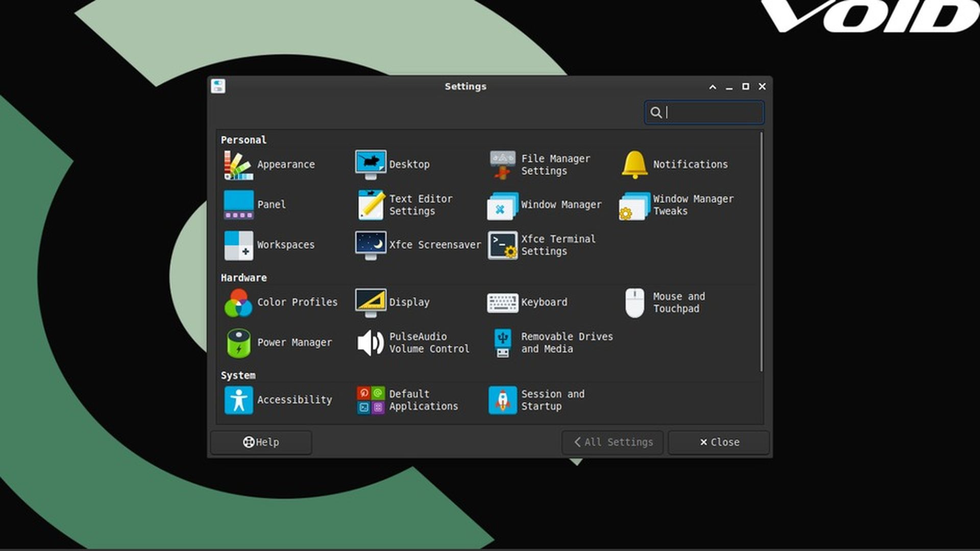Click the Help button
This screenshot has width=980, height=551.
(x=261, y=442)
